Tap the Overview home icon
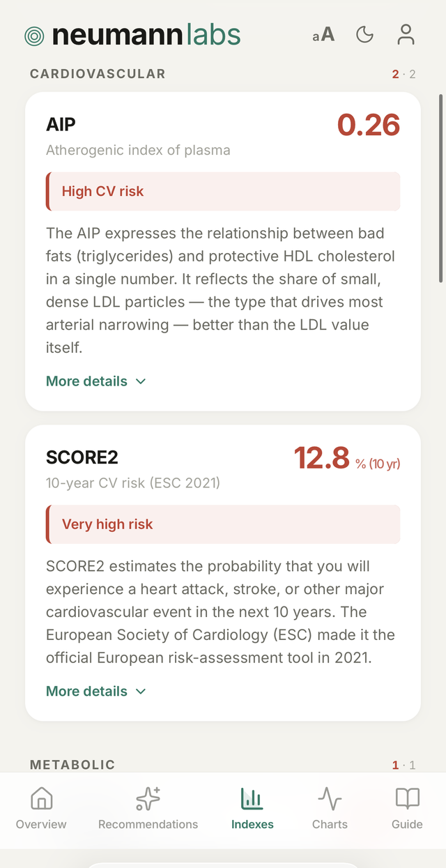The image size is (446, 868). click(x=42, y=798)
